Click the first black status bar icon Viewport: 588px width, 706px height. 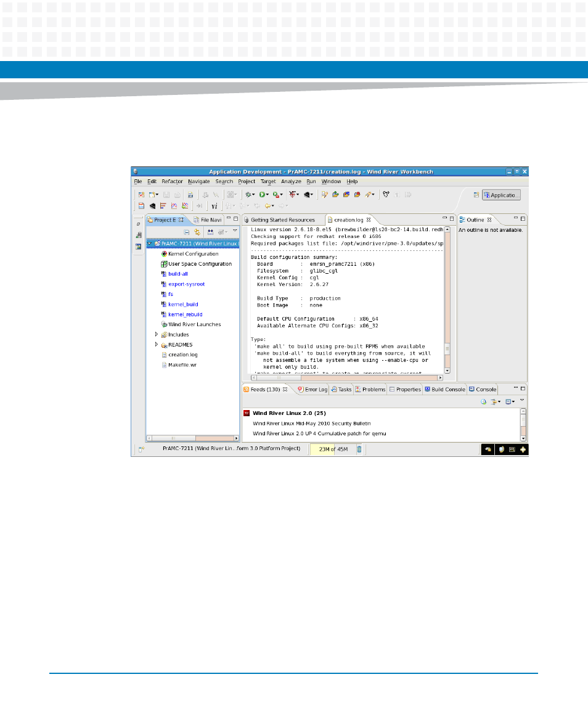point(488,449)
